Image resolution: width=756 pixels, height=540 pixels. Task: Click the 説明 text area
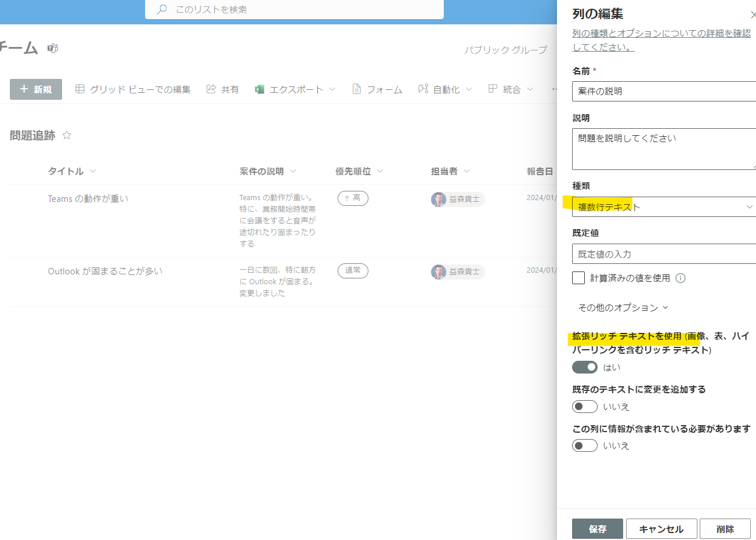pyautogui.click(x=664, y=149)
